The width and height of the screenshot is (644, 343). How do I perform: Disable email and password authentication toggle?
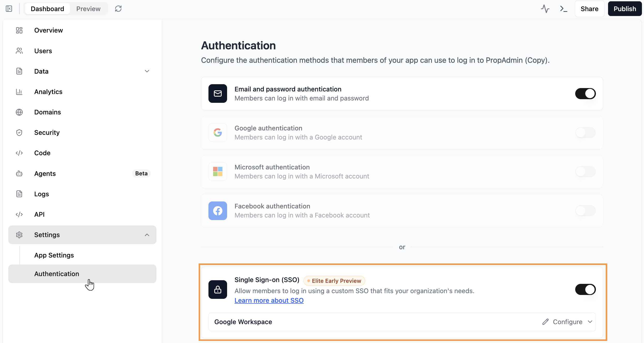(585, 93)
